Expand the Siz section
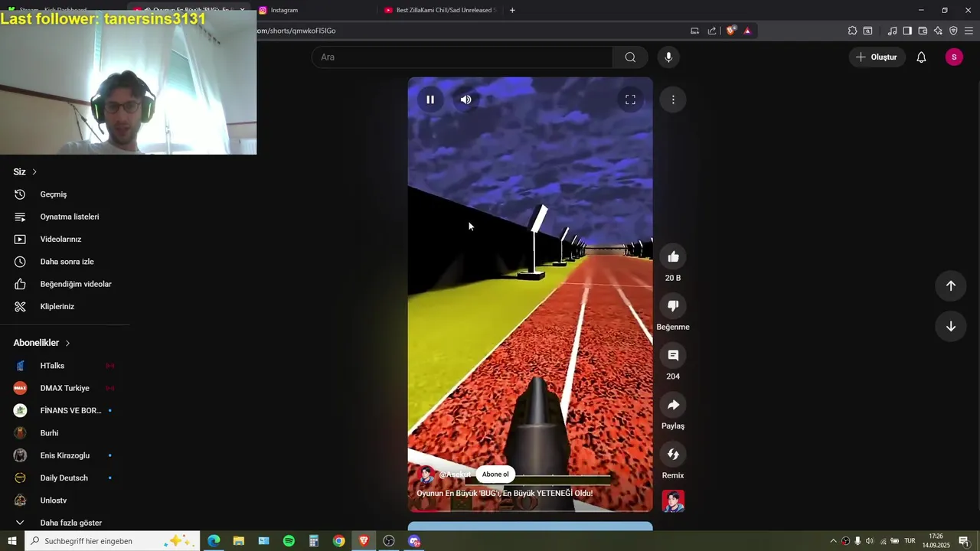Image resolution: width=980 pixels, height=551 pixels. tap(25, 172)
